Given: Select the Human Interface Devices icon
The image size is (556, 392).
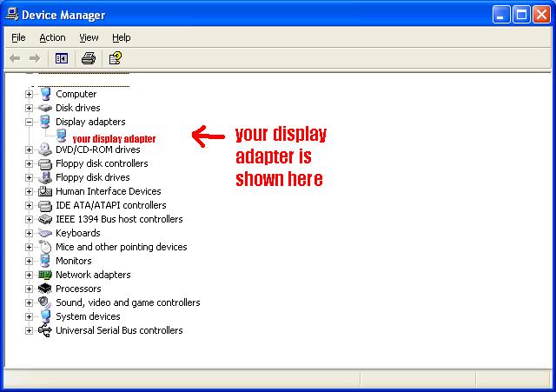Looking at the screenshot, I should click(45, 191).
